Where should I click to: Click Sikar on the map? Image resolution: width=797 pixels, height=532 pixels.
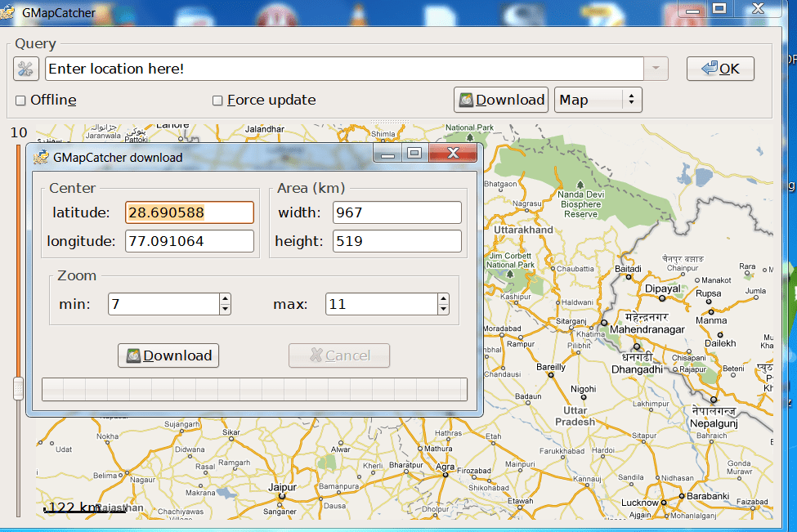tap(231, 432)
